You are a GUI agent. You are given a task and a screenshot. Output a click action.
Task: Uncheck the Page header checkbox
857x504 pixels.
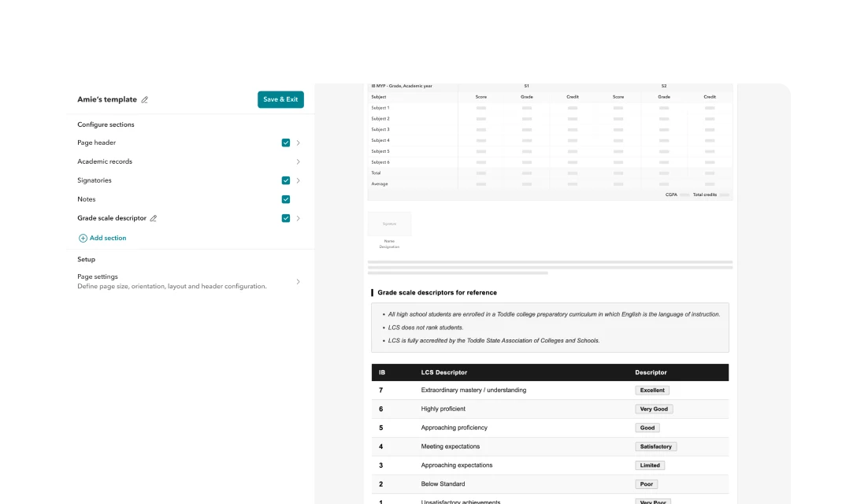click(286, 143)
